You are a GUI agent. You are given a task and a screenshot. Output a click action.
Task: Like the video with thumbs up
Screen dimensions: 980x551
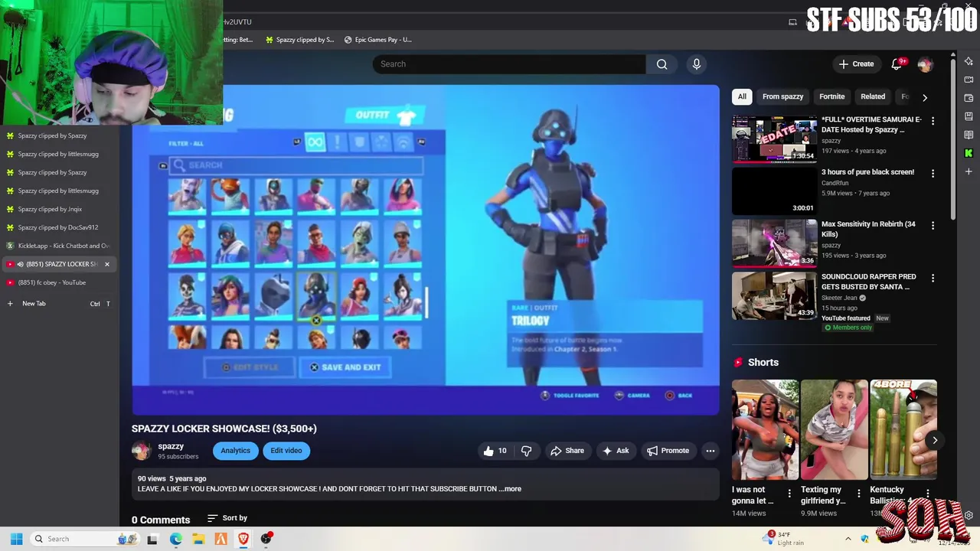[x=495, y=451]
